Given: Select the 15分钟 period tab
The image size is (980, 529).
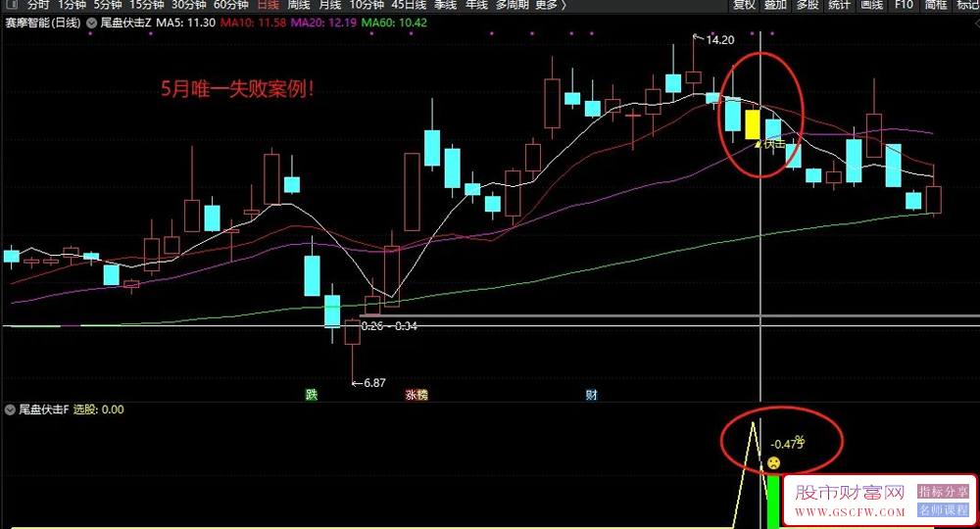Looking at the screenshot, I should click(147, 4).
